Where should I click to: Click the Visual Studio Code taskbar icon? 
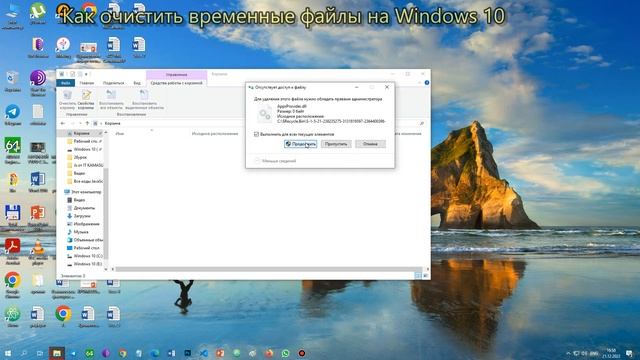click(204, 353)
